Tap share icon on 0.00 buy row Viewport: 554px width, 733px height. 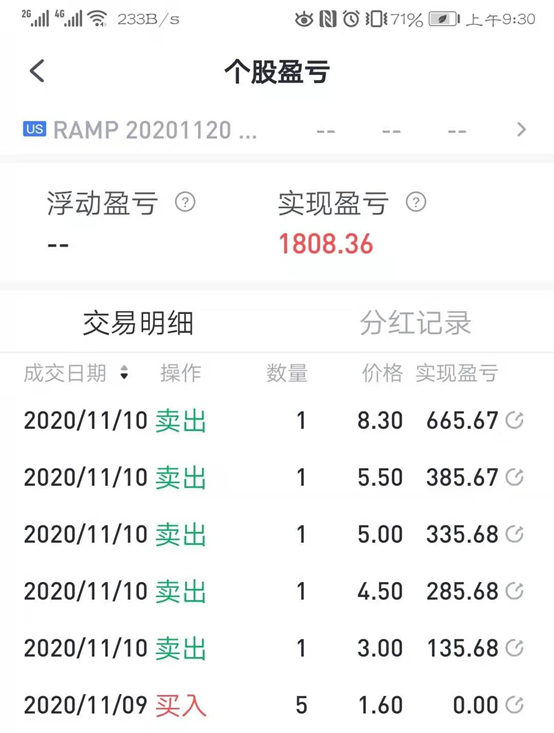point(514,705)
